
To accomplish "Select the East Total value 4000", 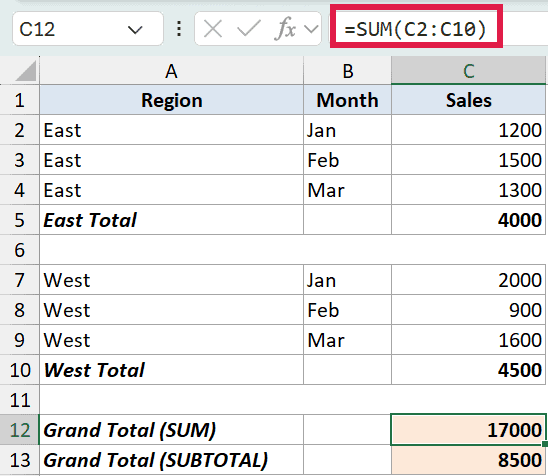I will 468,220.
